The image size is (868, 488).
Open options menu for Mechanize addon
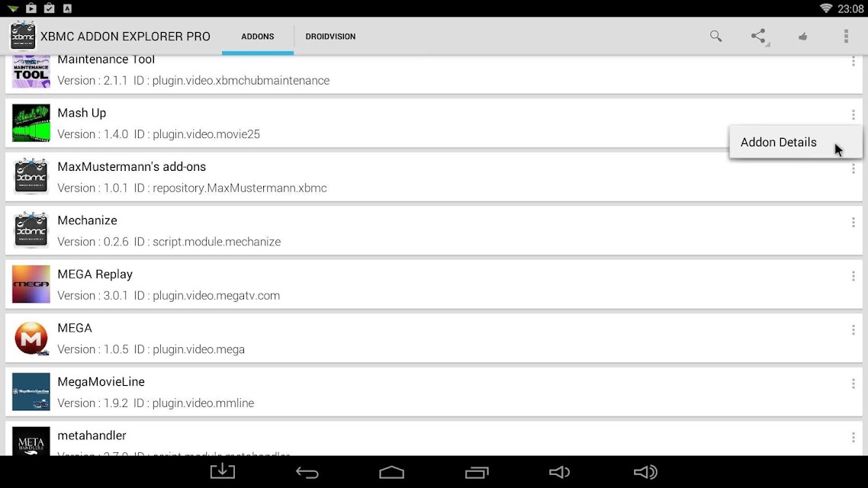[853, 223]
